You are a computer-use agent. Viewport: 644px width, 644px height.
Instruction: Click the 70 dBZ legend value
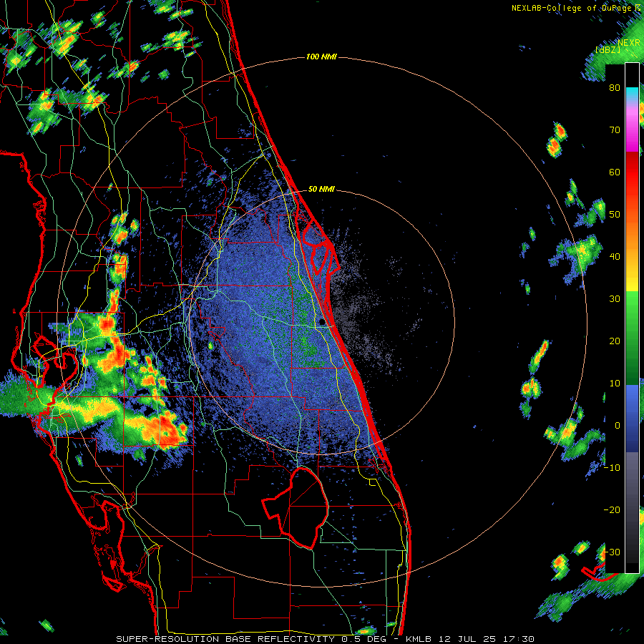tap(615, 130)
